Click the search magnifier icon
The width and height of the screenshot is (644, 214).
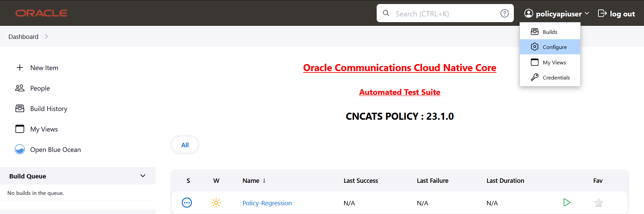(386, 13)
